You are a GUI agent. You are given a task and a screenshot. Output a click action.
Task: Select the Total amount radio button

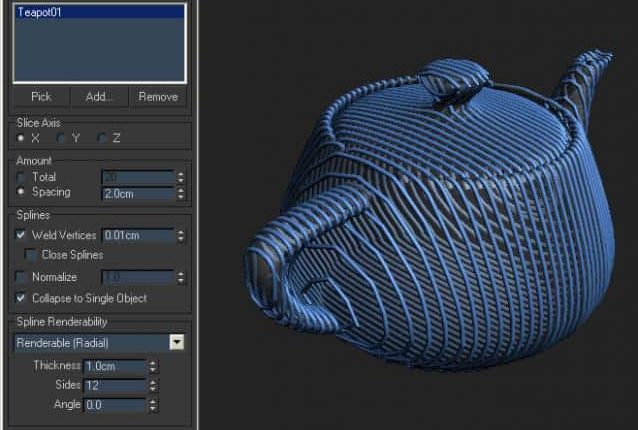point(21,177)
